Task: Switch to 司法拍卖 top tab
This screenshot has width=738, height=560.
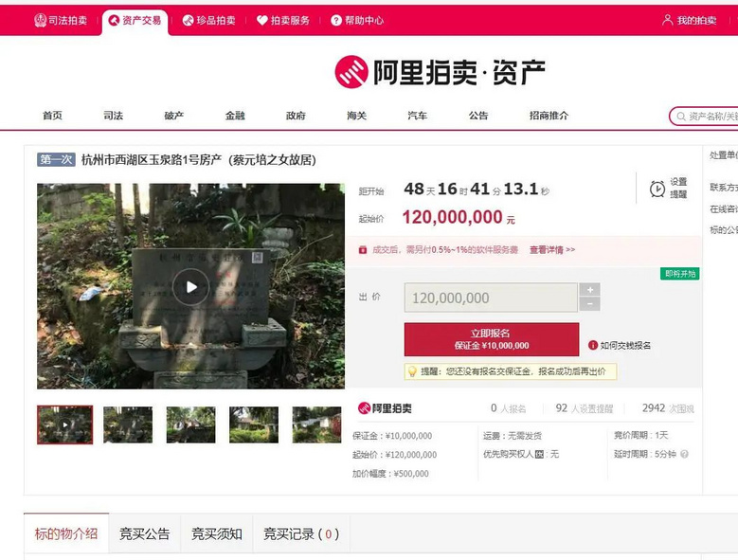Action: pos(61,20)
